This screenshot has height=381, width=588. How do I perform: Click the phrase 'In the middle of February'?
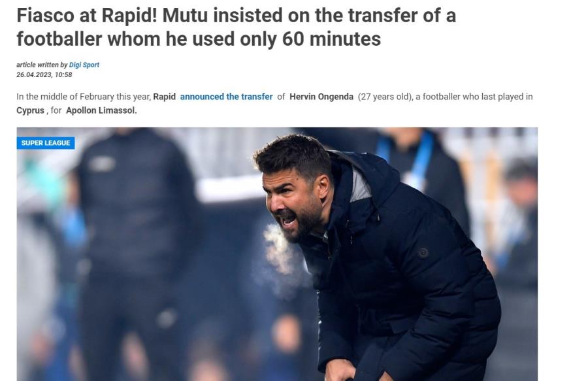(65, 97)
